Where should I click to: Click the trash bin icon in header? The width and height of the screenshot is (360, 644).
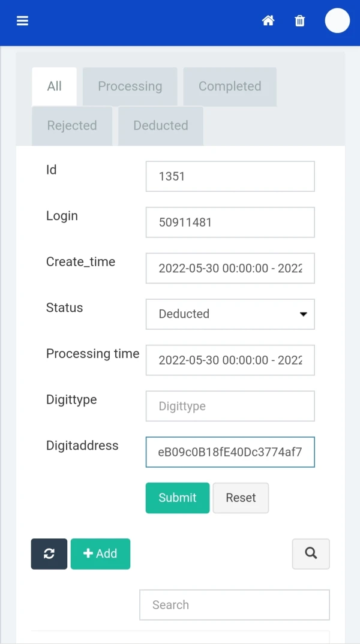[300, 20]
